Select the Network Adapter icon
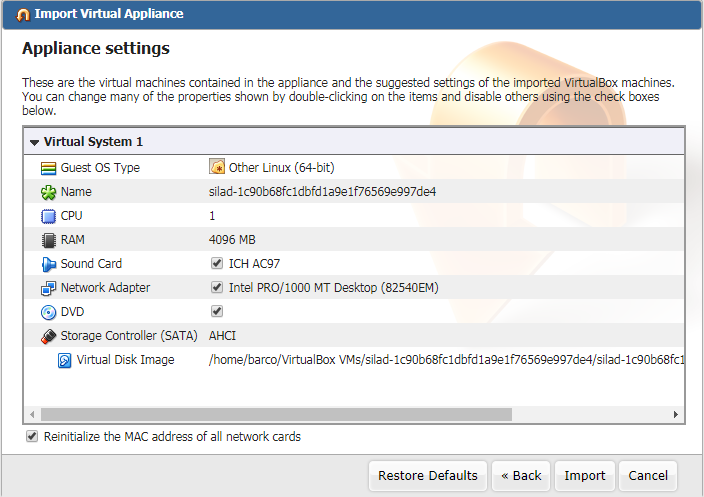 [x=48, y=288]
